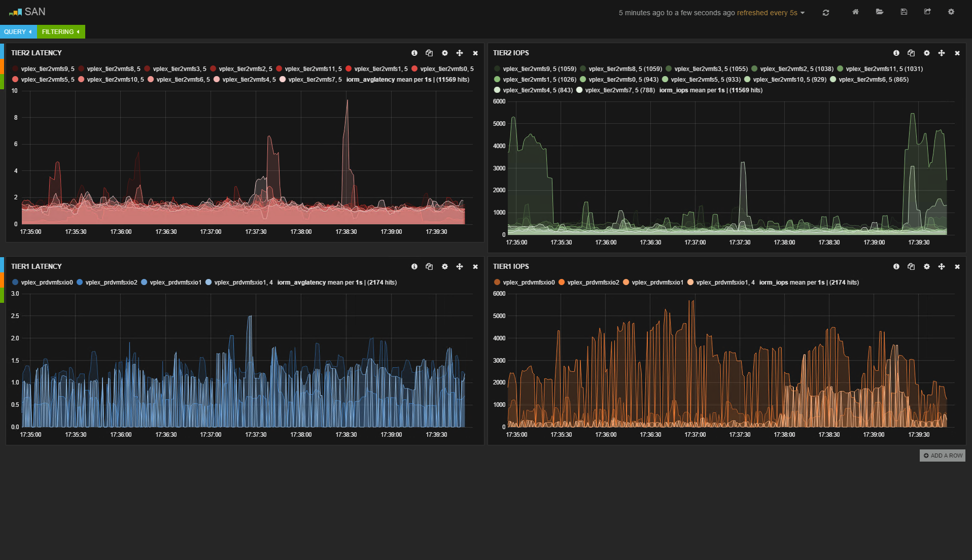
Task: Toggle vplex_prdvmfsxio0 series in TIER1 IOPS legend
Action: [x=529, y=283]
